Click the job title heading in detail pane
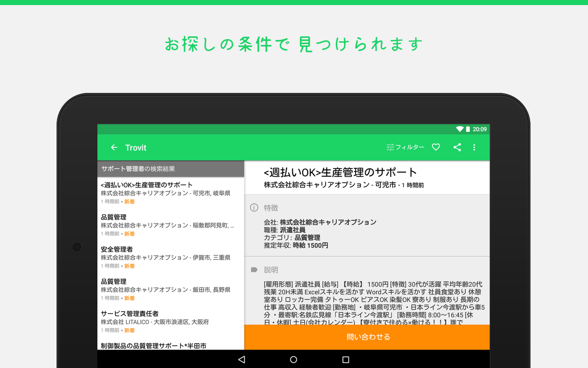 [x=340, y=172]
